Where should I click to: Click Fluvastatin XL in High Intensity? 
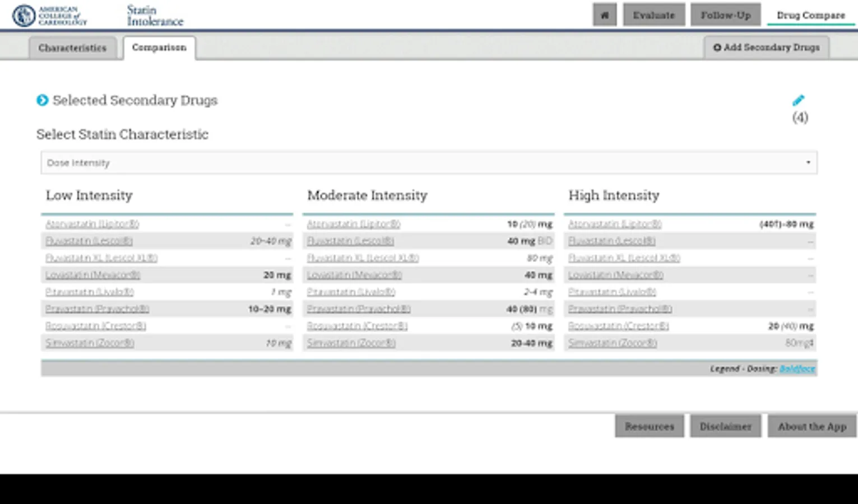point(624,258)
